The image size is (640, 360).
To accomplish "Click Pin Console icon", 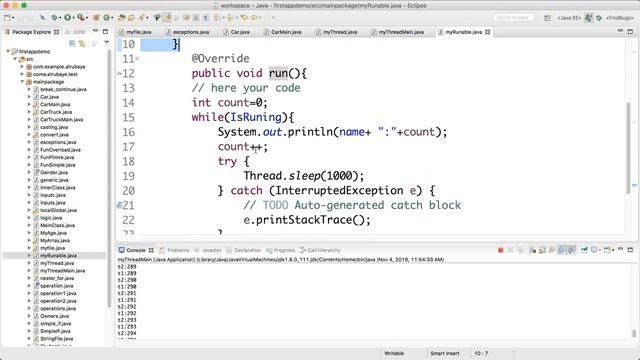I will (584, 250).
